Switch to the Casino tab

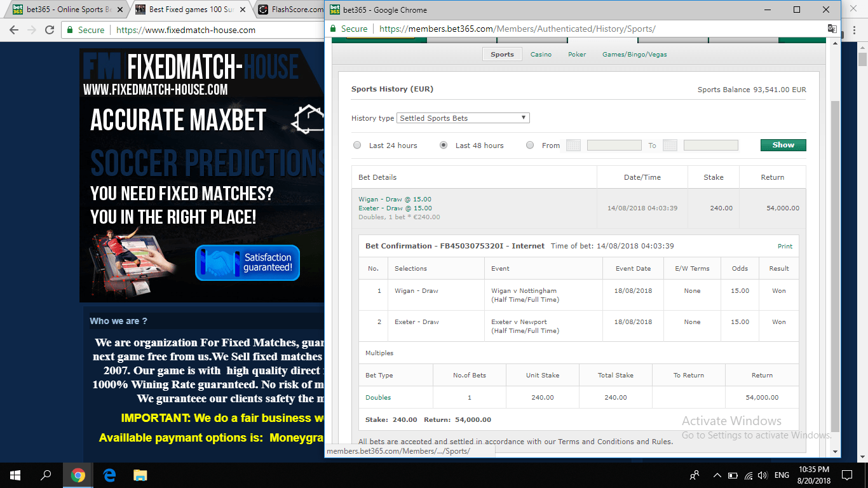click(x=541, y=55)
